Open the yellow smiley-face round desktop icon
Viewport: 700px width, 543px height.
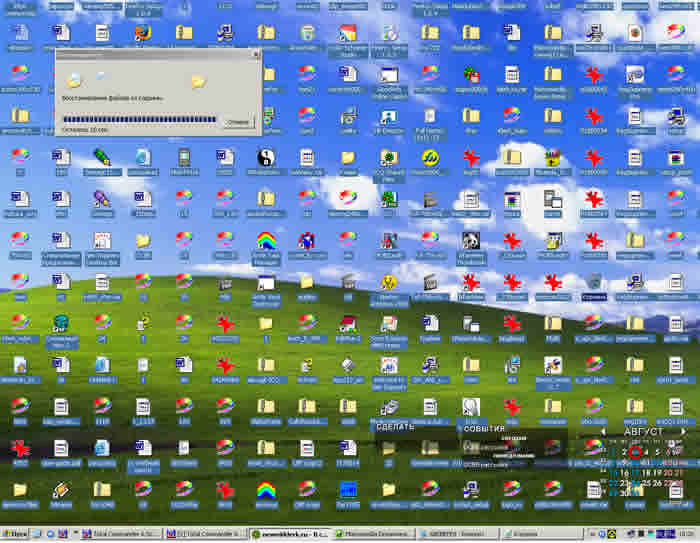click(x=430, y=157)
